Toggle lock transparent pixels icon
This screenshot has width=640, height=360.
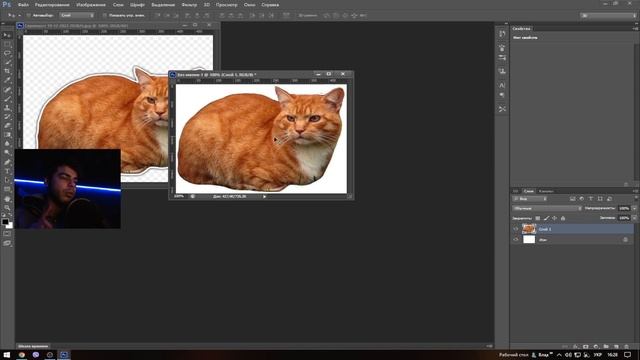pyautogui.click(x=538, y=218)
